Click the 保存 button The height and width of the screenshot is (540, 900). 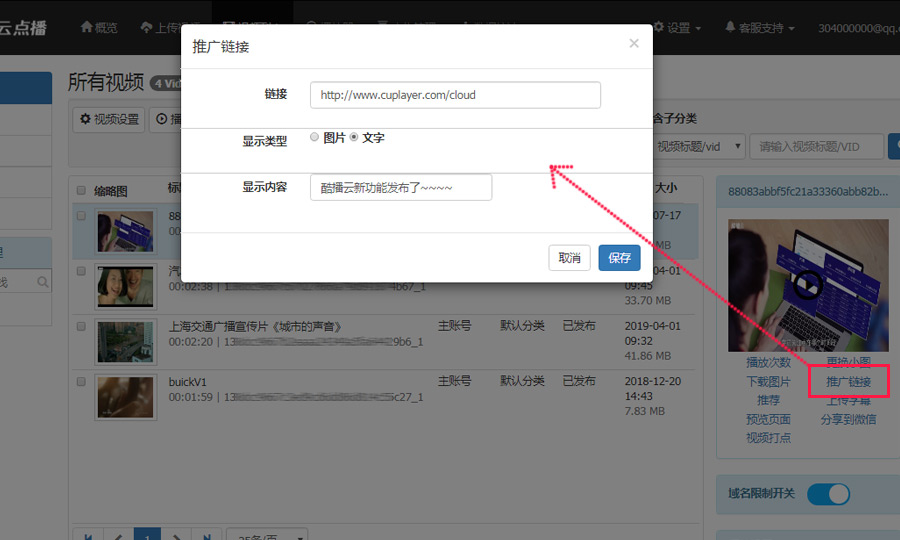(619, 258)
